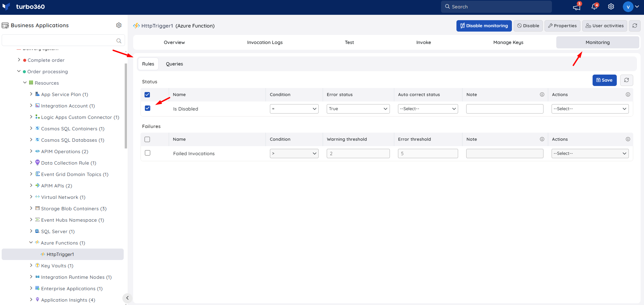The image size is (644, 305).
Task: Open the Is Disabled condition dropdown
Action: point(294,109)
